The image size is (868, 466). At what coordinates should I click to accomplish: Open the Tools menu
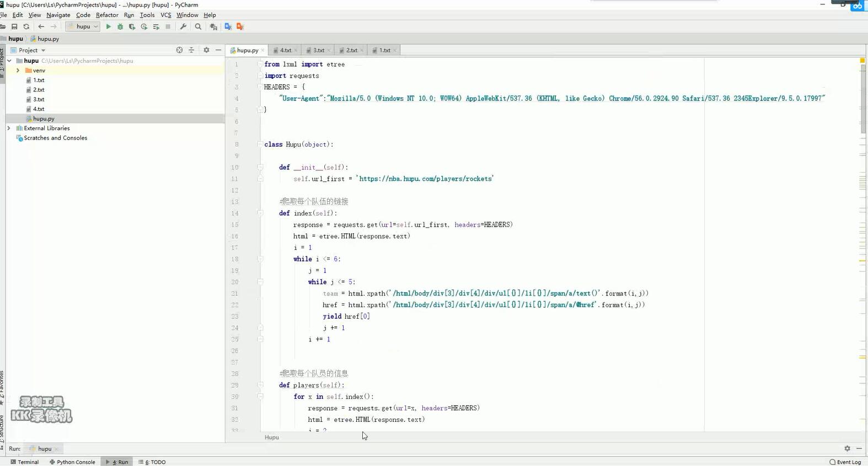(147, 15)
